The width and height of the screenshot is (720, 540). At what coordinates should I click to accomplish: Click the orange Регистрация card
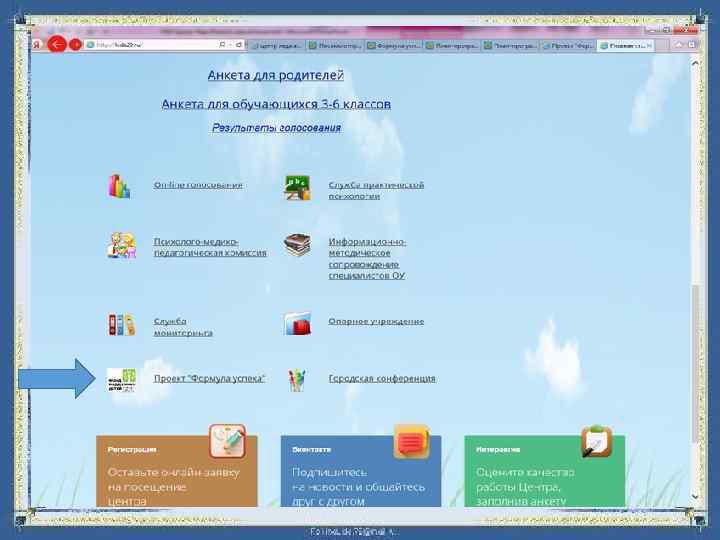pyautogui.click(x=177, y=471)
